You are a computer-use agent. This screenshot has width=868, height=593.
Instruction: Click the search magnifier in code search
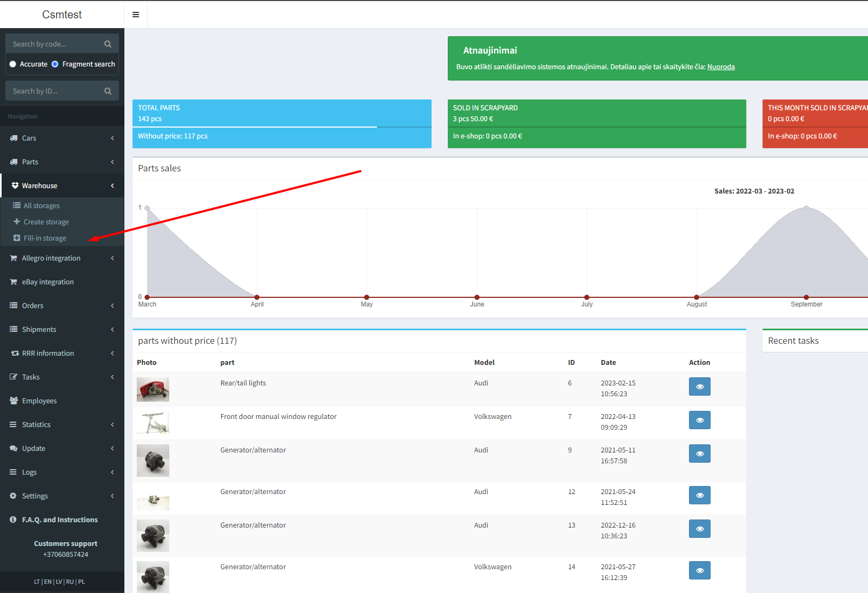[x=108, y=44]
